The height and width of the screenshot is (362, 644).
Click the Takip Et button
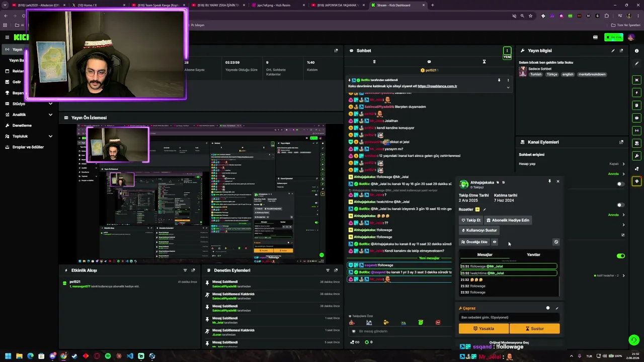471,220
